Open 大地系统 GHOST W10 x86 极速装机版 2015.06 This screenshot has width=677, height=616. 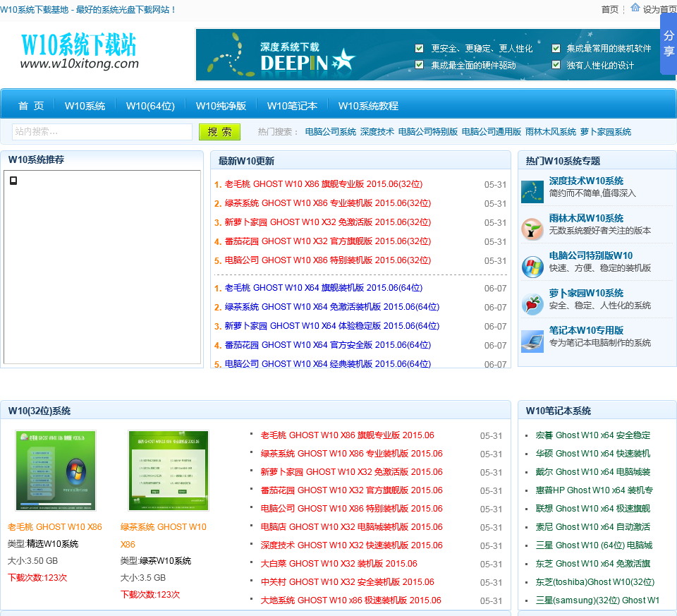(350, 600)
